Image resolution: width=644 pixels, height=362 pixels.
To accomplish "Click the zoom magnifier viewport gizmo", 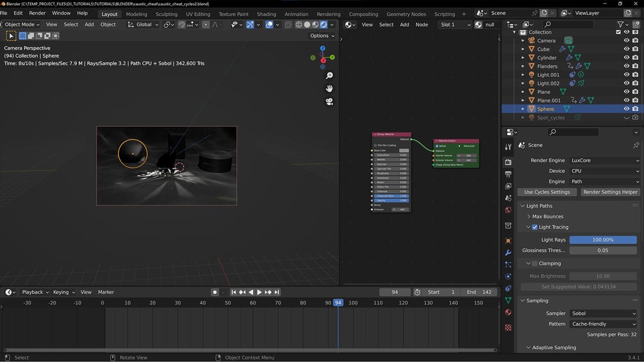I will [329, 76].
